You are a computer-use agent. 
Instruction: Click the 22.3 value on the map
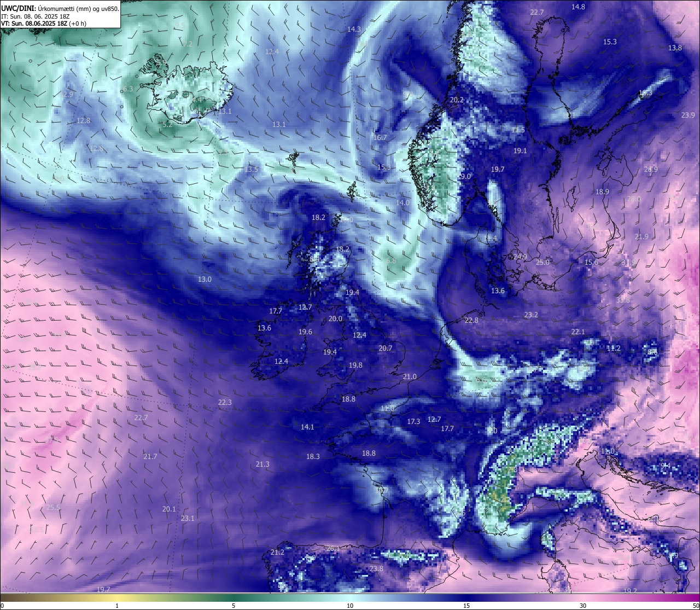tap(225, 402)
